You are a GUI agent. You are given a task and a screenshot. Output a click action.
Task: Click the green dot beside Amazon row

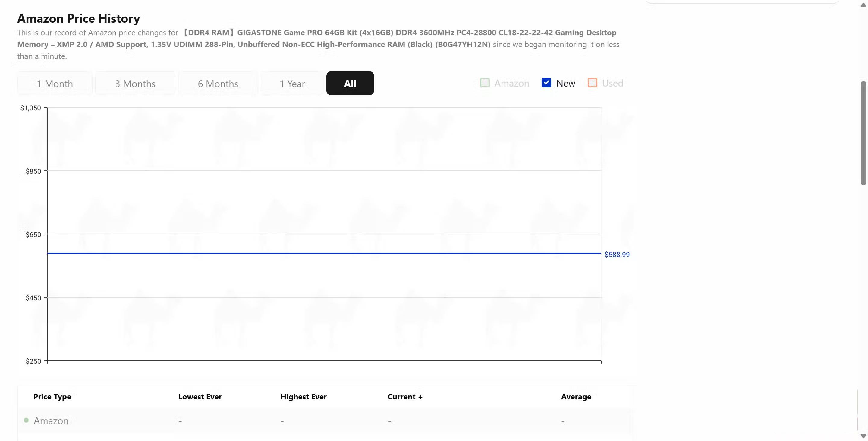coord(26,420)
